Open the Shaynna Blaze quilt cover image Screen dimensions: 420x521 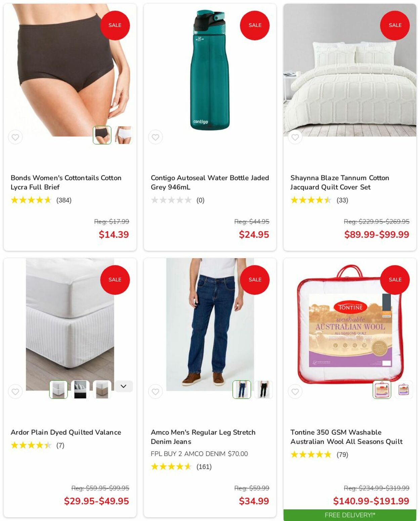tap(350, 70)
